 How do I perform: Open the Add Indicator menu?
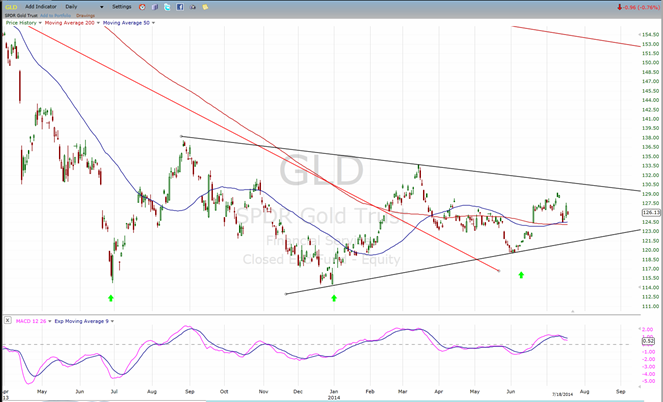40,7
